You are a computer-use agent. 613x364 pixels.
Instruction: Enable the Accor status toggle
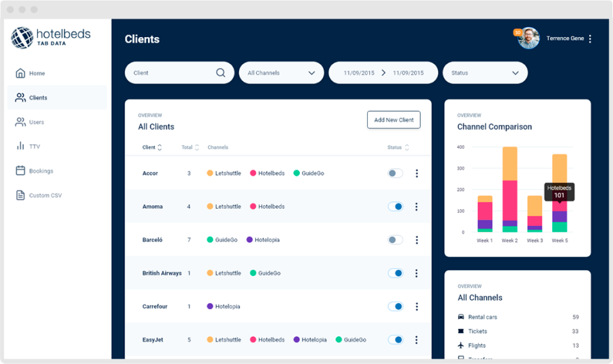(x=395, y=174)
